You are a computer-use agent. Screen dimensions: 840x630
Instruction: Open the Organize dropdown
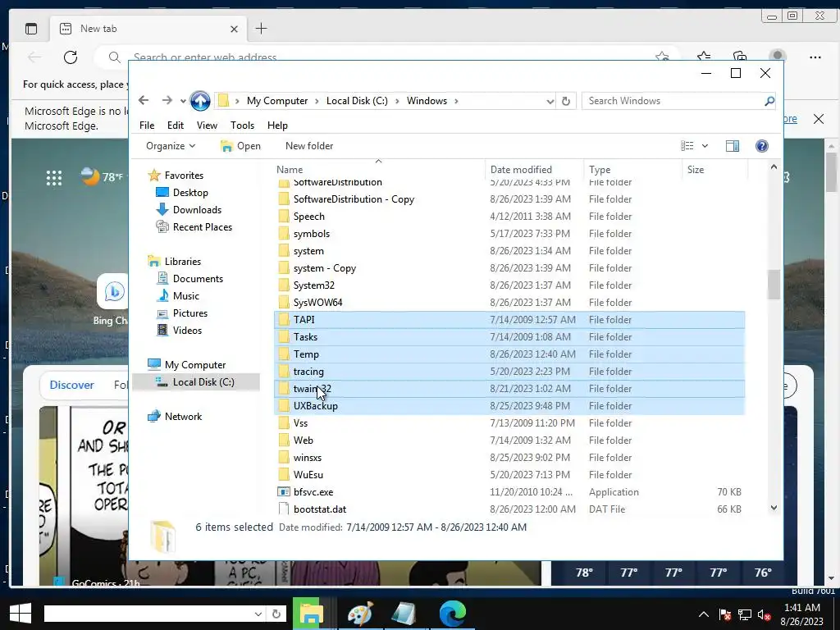171,146
